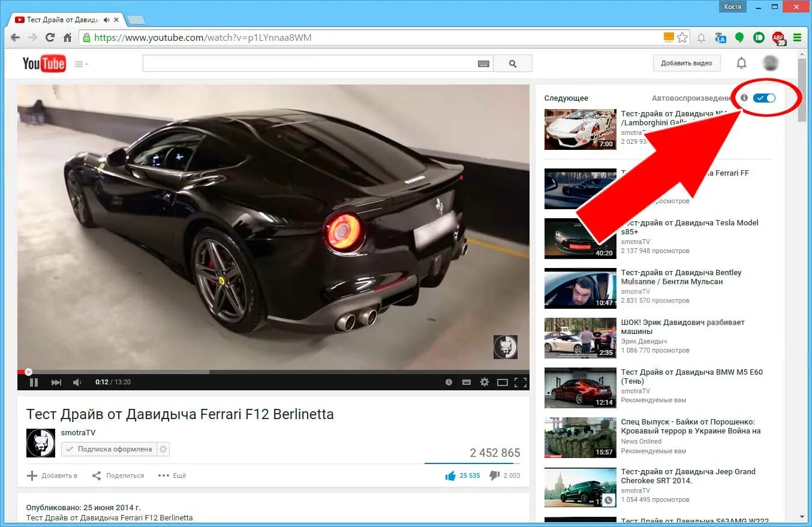Viewport: 812px width, 527px height.
Task: Click the search magnifier button
Action: (x=513, y=63)
